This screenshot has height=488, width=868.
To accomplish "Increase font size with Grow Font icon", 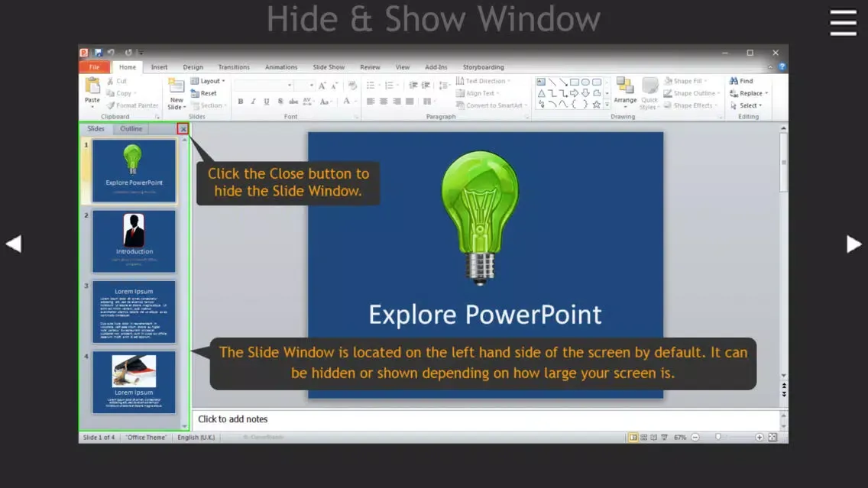I will 322,86.
